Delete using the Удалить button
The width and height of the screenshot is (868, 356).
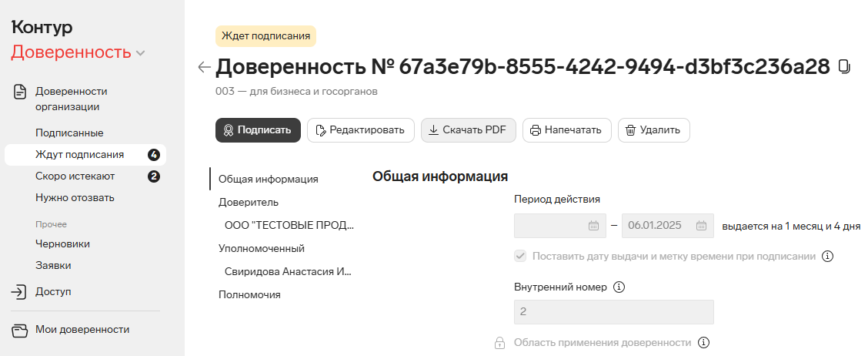[x=654, y=130]
